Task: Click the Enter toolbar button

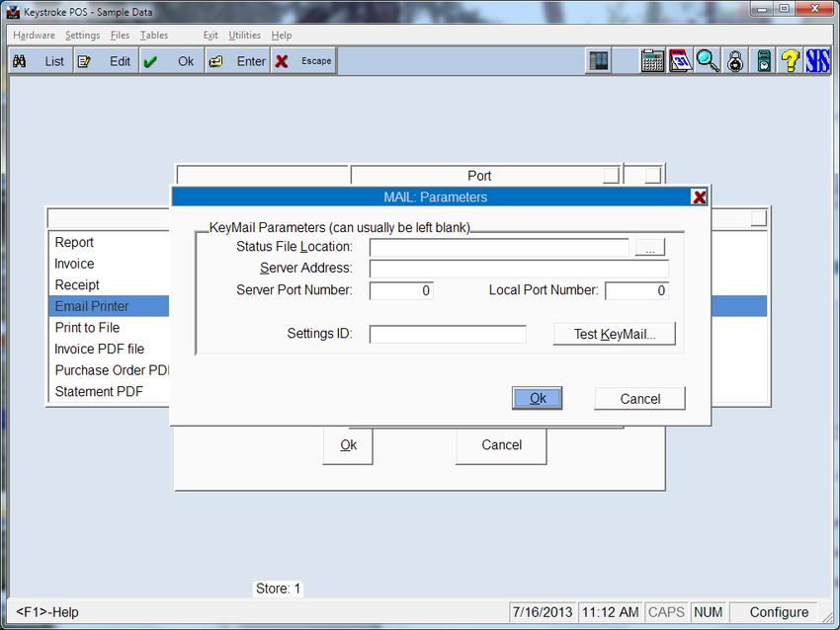Action: point(237,61)
